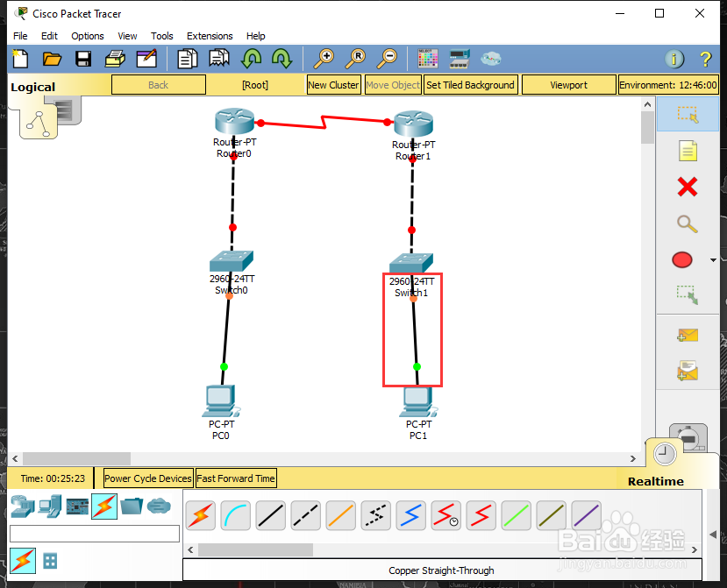Open the drawing palette icon
Viewport: 727px width, 588px height.
(427, 59)
